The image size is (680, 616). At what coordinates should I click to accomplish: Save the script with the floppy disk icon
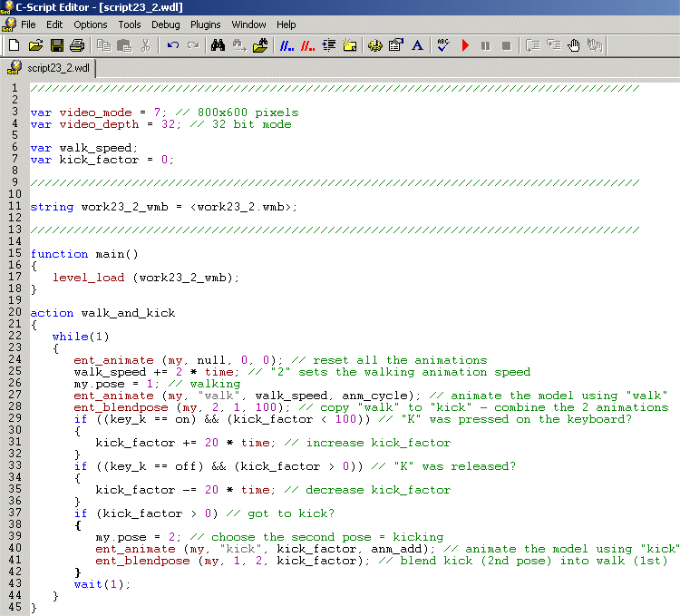click(56, 45)
